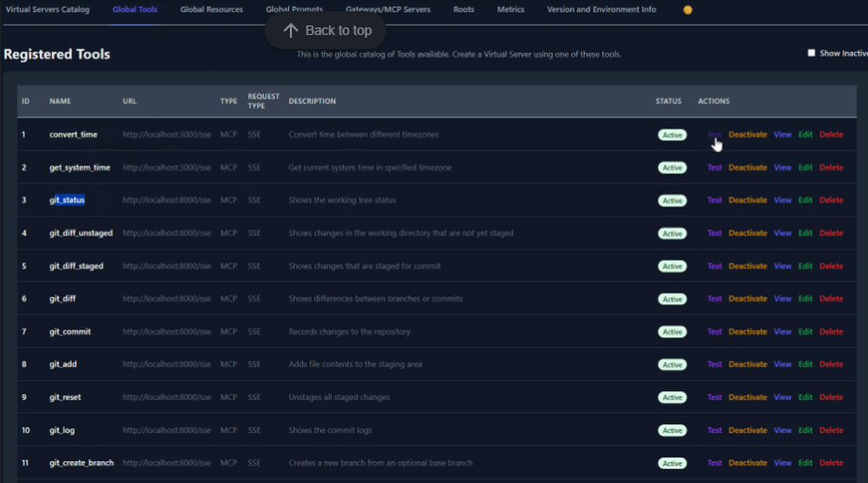The image size is (868, 483).
Task: Test the git_log tool
Action: pyautogui.click(x=714, y=430)
